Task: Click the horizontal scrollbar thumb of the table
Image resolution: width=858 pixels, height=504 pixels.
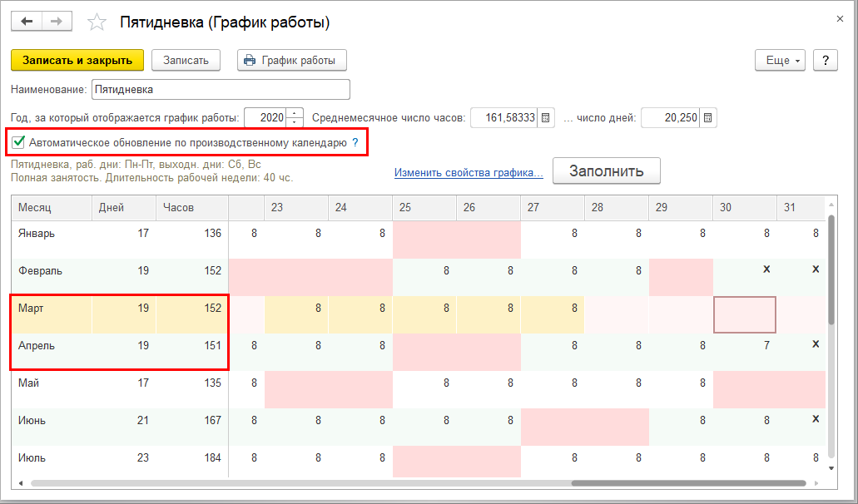Action: (x=688, y=483)
